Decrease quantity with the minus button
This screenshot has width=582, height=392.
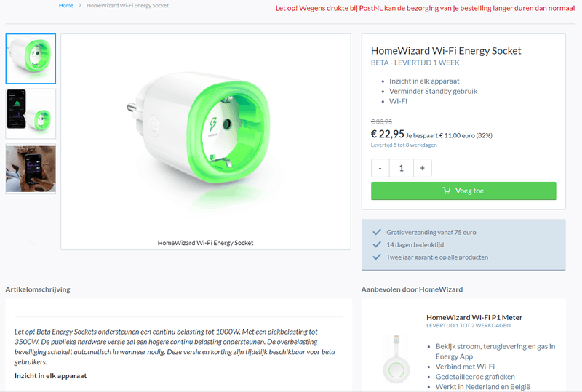(x=380, y=168)
